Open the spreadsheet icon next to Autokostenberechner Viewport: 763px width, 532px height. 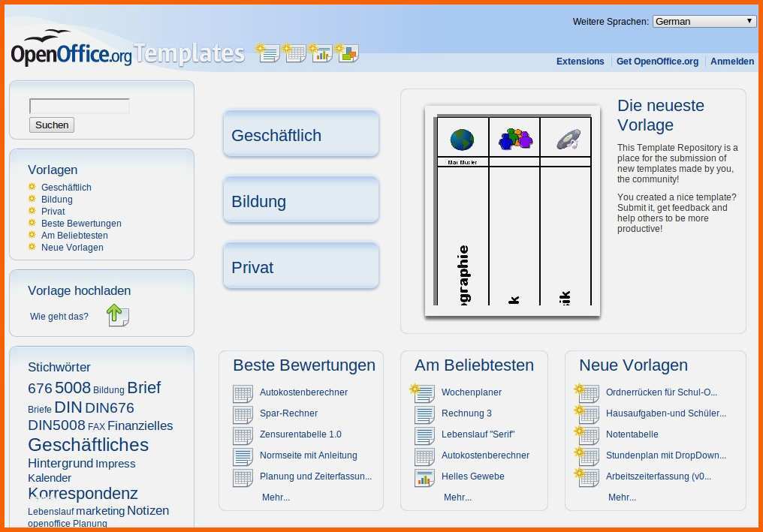point(242,393)
